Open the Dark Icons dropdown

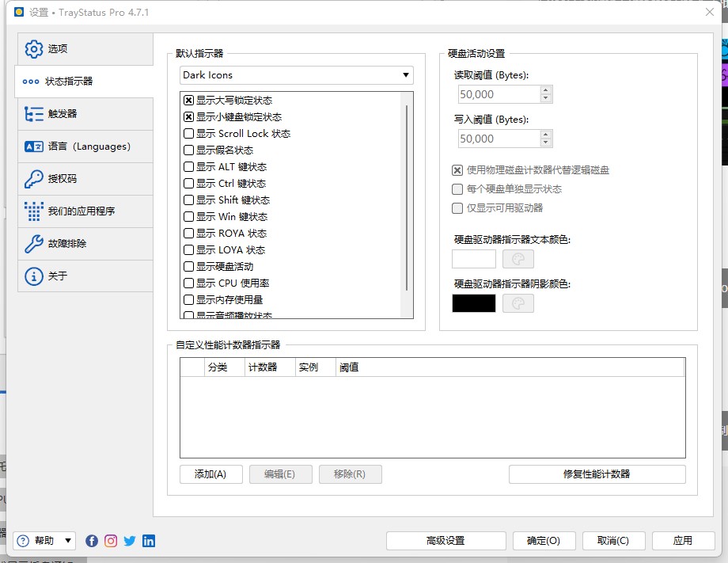[296, 75]
